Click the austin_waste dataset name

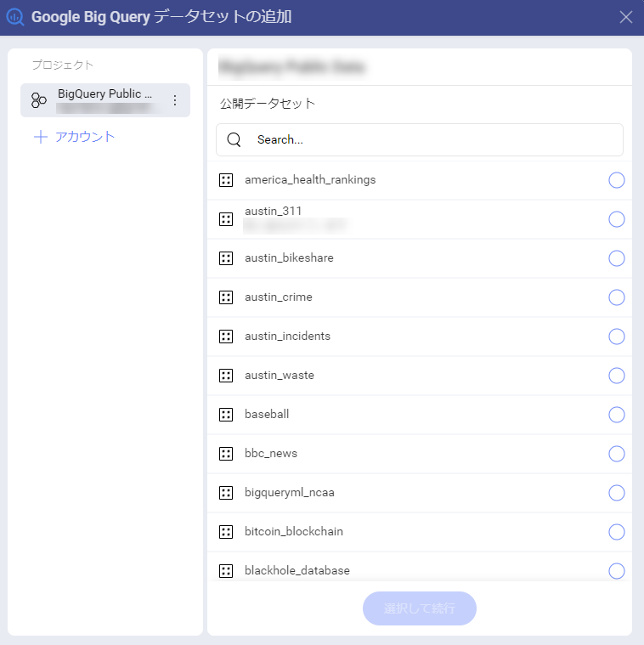click(x=280, y=375)
